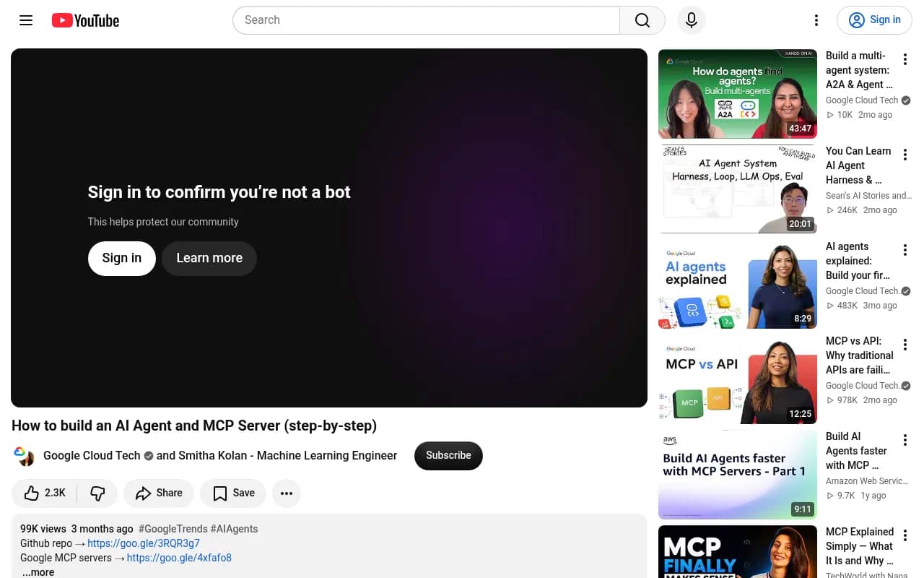The image size is (924, 578).
Task: Go to YouTube home via logo
Action: coord(85,20)
